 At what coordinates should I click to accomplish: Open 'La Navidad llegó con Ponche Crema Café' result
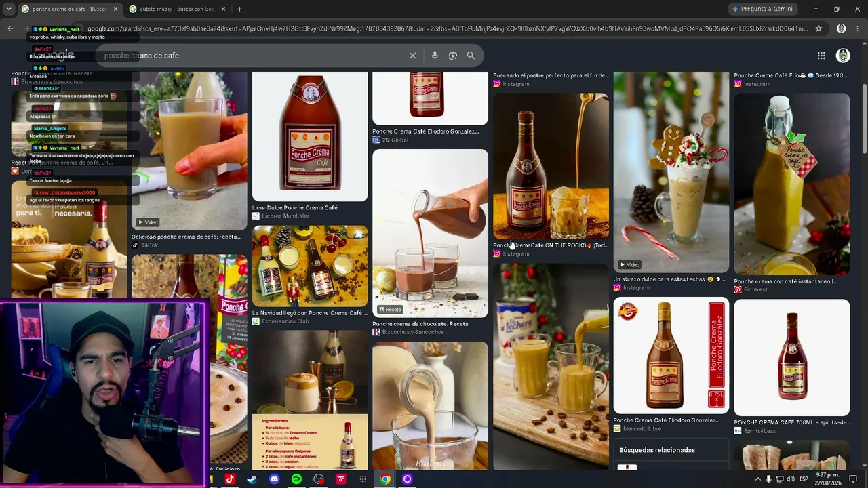(310, 313)
